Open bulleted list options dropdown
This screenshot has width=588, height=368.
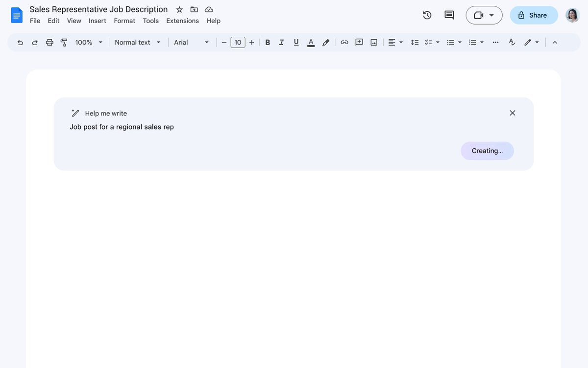454,42
